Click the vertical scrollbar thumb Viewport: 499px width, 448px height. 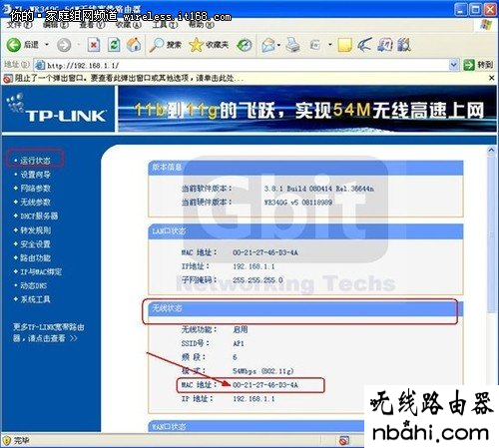tap(491, 233)
